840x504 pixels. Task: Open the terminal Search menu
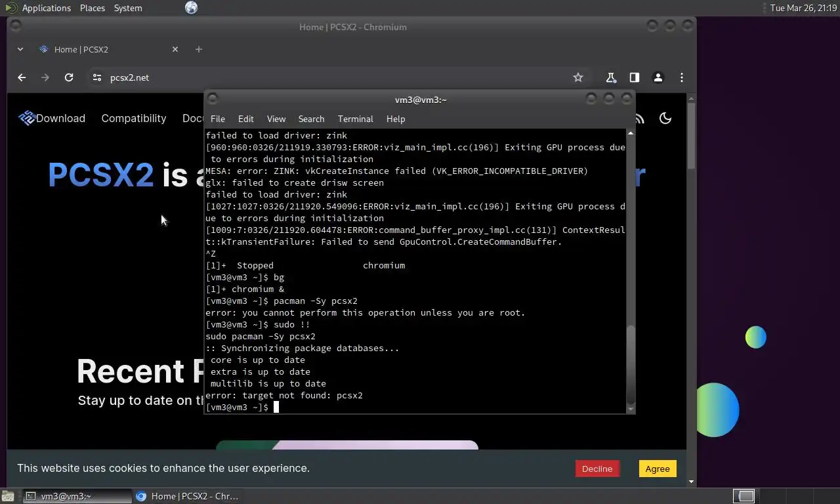(311, 119)
